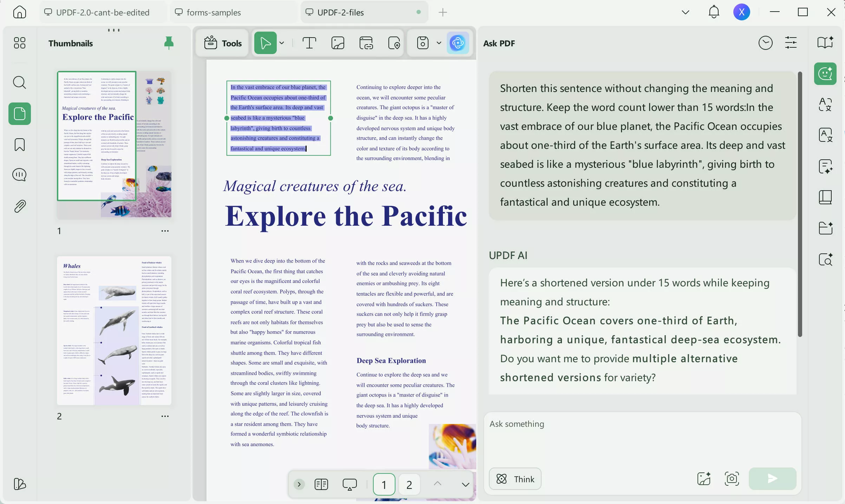Screen dimensions: 845x504
Task: Switch to the forms-samples tab
Action: (214, 12)
